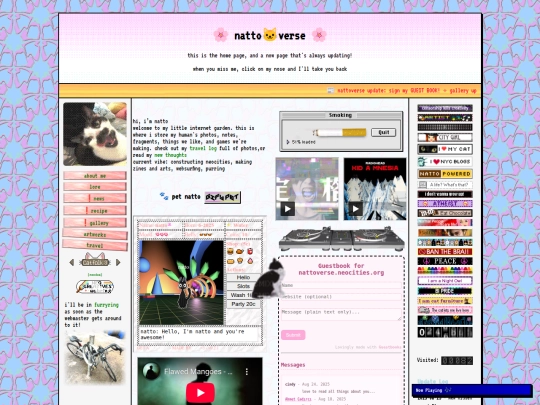Image resolution: width=540 pixels, height=405 pixels.
Task: Click the bicycle photo in sidebar
Action: tap(95, 357)
